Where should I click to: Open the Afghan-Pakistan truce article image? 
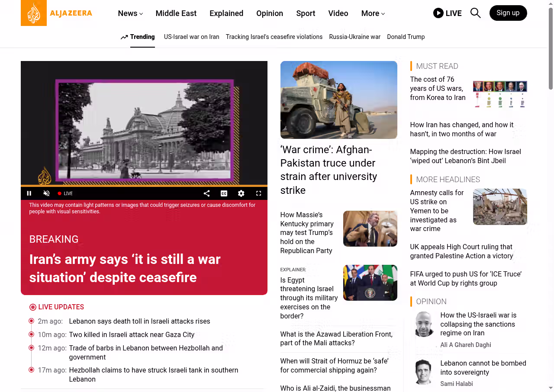(x=338, y=100)
